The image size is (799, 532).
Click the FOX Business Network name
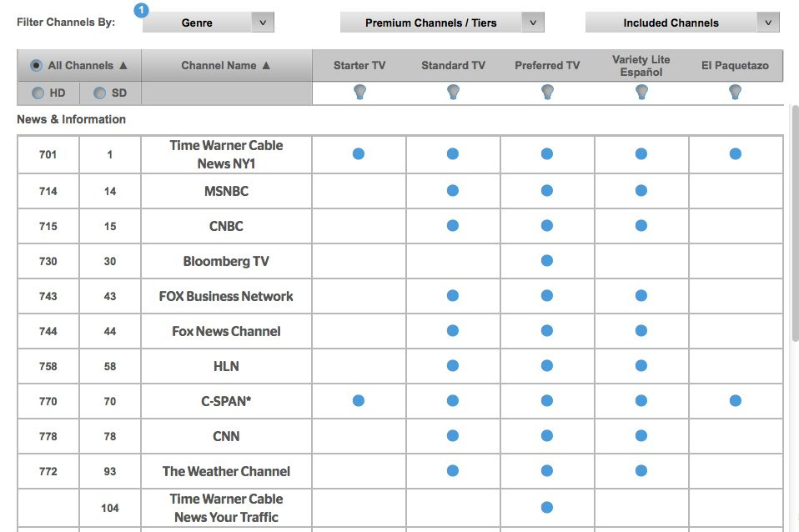coord(226,296)
